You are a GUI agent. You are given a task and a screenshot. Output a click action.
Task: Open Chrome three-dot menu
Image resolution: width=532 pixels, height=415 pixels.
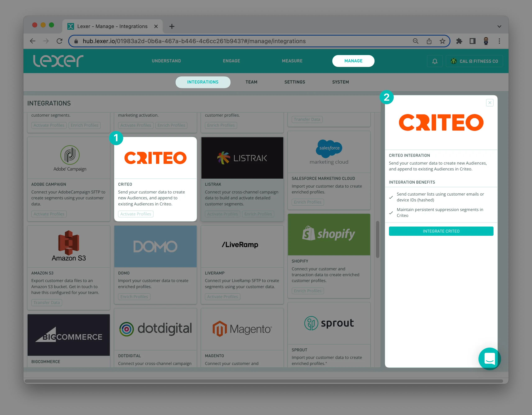[x=499, y=41]
